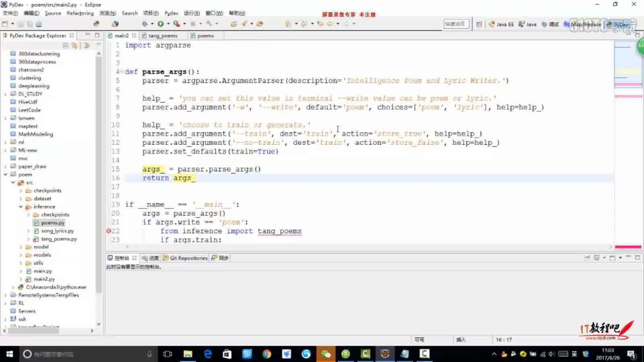Open the Run dropdown arrow
644x362 pixels.
pyautogui.click(x=168, y=24)
